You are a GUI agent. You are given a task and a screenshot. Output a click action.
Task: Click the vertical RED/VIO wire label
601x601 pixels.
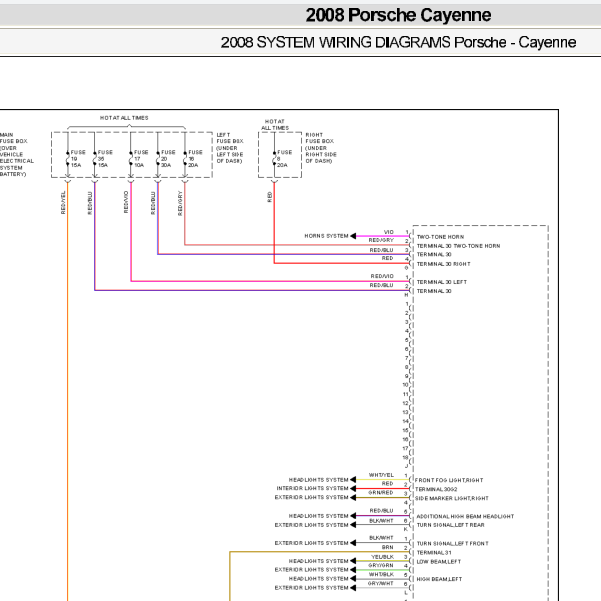[x=126, y=202]
